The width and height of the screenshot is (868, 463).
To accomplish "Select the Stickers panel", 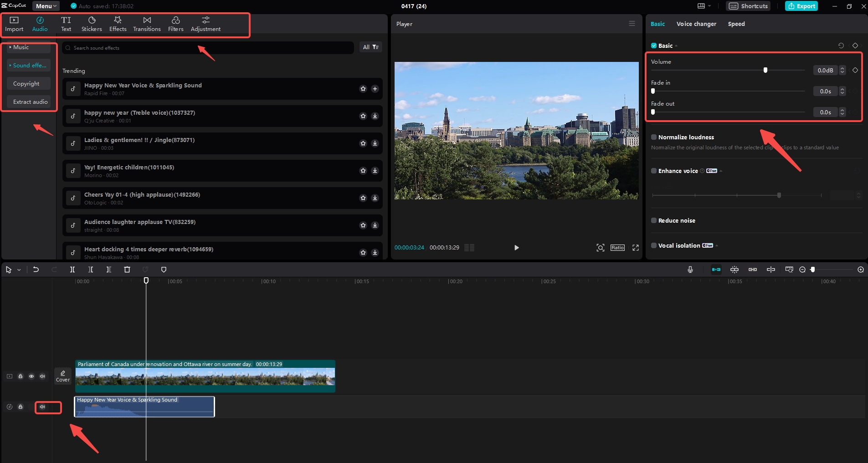I will coord(92,24).
